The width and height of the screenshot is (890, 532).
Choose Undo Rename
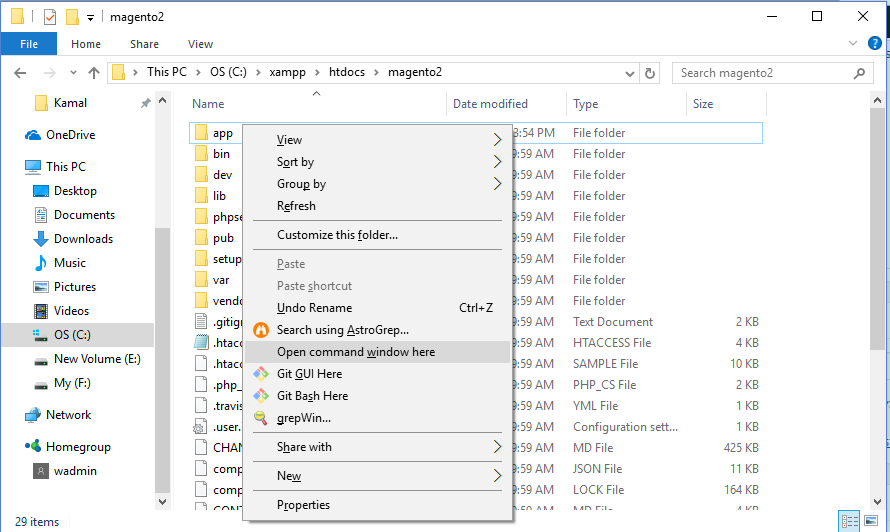pos(377,308)
